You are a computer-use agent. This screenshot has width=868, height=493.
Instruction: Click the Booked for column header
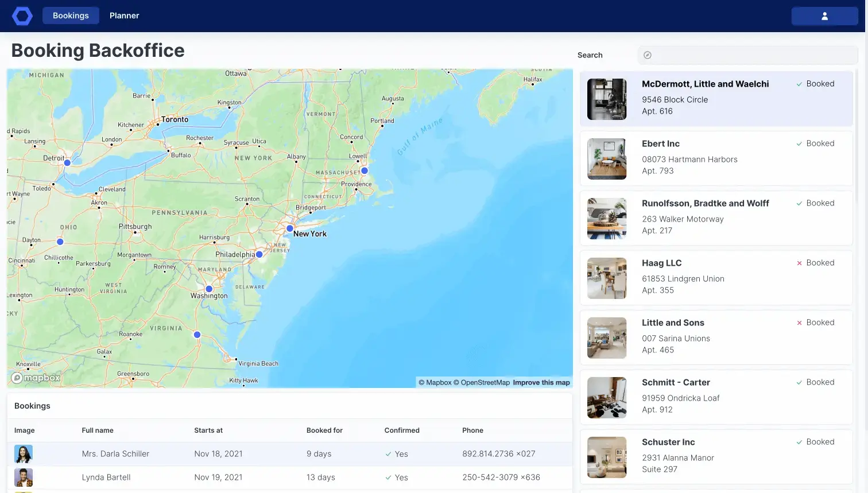(x=324, y=430)
